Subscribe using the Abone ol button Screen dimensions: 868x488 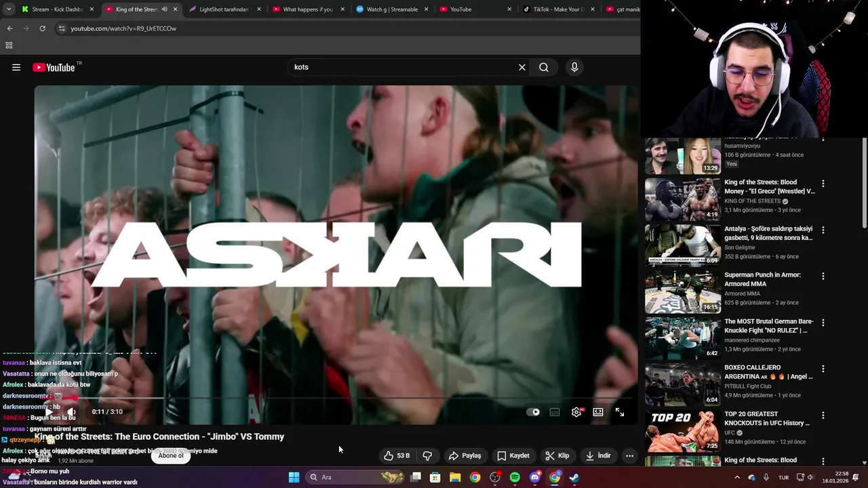(x=171, y=455)
